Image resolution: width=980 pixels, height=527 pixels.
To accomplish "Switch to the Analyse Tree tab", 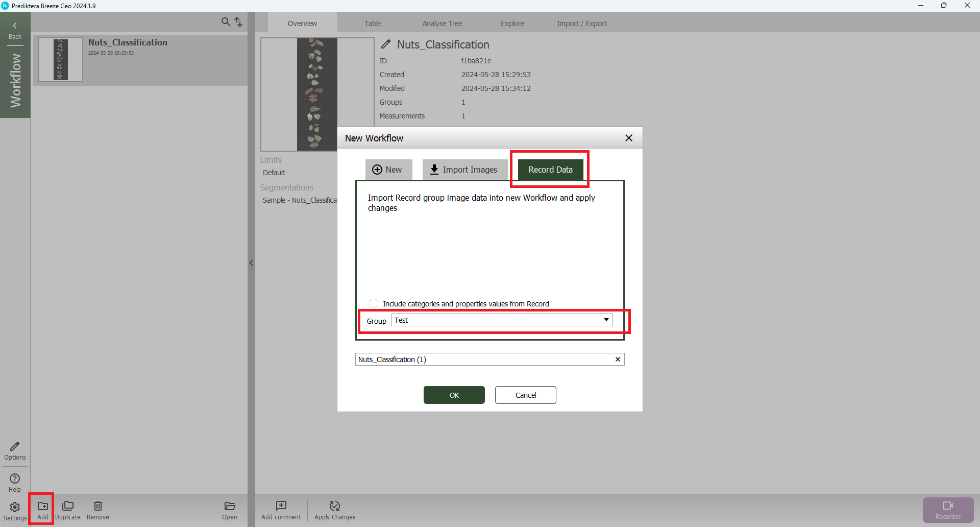I will (x=442, y=23).
